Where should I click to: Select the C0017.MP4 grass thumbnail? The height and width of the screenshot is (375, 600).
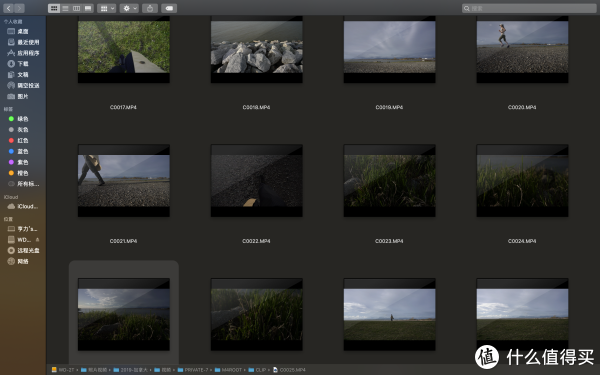point(124,49)
